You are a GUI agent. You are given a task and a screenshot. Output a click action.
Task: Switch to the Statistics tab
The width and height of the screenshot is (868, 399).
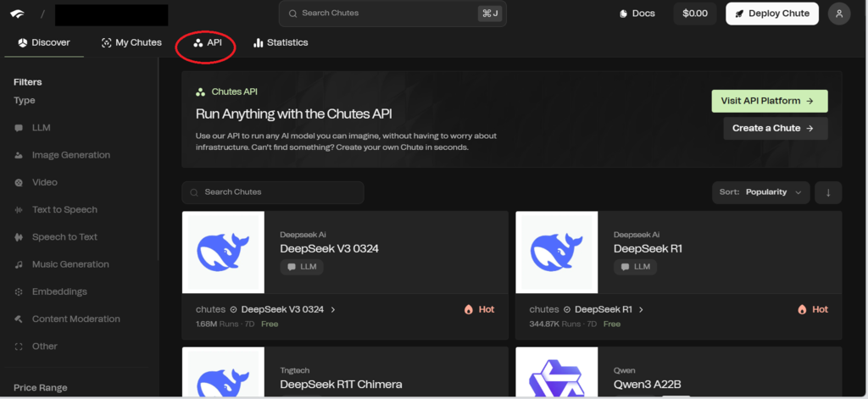(x=281, y=42)
